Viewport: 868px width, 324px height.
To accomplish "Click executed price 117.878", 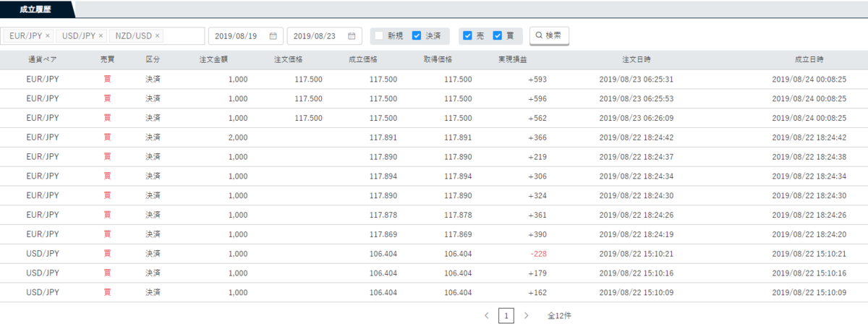I will click(383, 215).
